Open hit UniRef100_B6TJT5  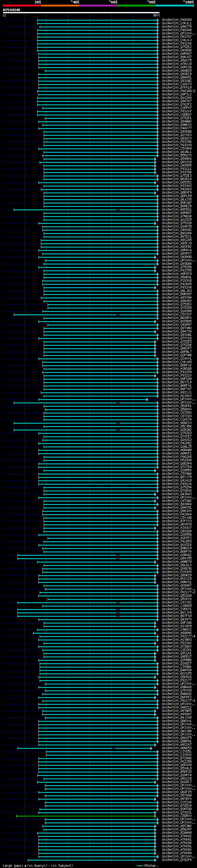point(177,477)
